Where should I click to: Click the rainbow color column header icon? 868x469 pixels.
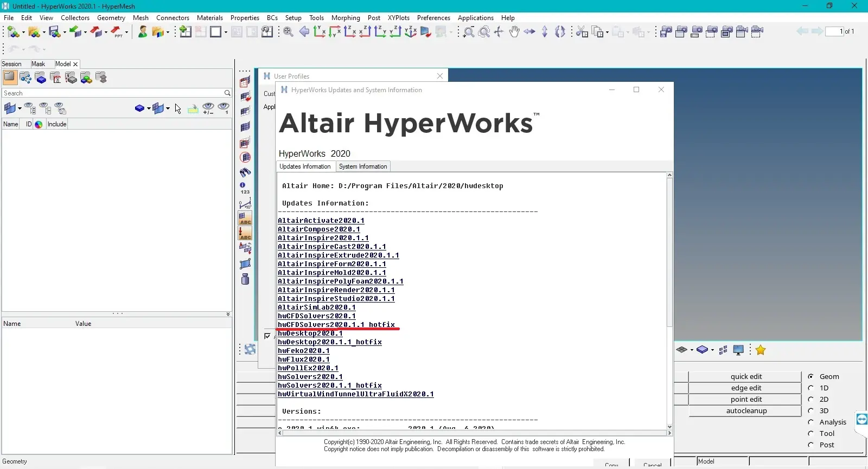[39, 124]
